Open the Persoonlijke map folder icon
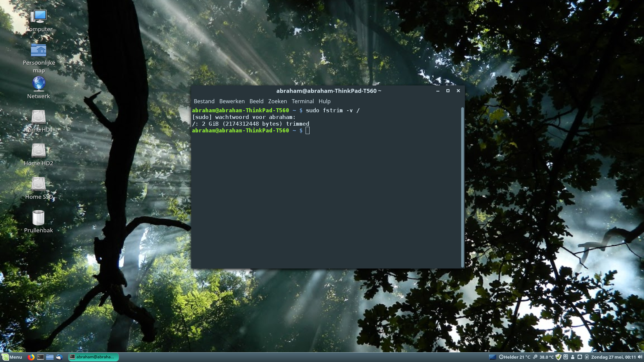644x362 pixels. click(39, 58)
